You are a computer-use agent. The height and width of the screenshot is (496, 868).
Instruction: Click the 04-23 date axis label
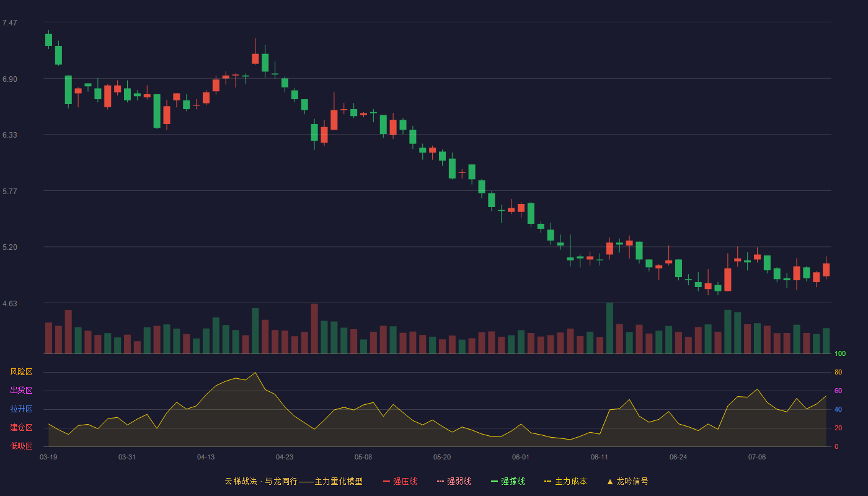[x=285, y=457]
